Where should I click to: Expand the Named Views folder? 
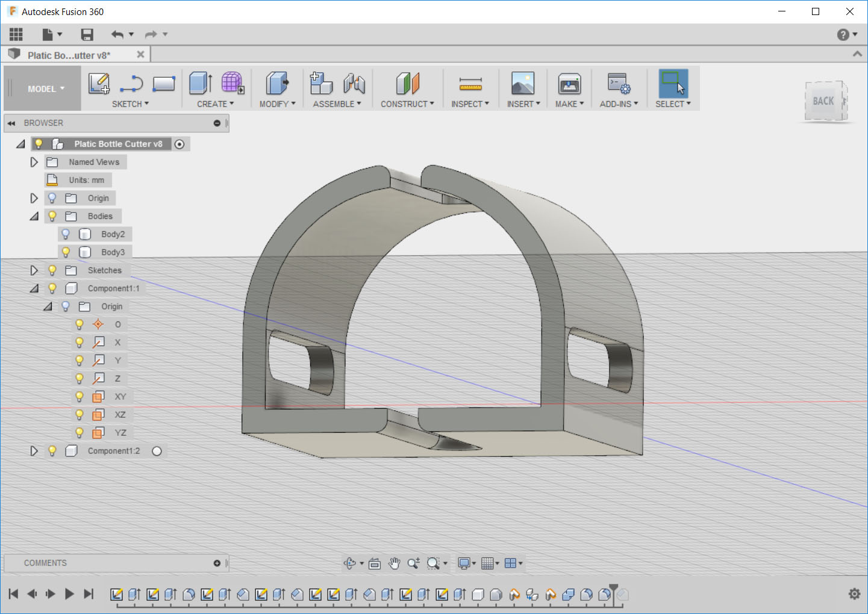click(34, 161)
